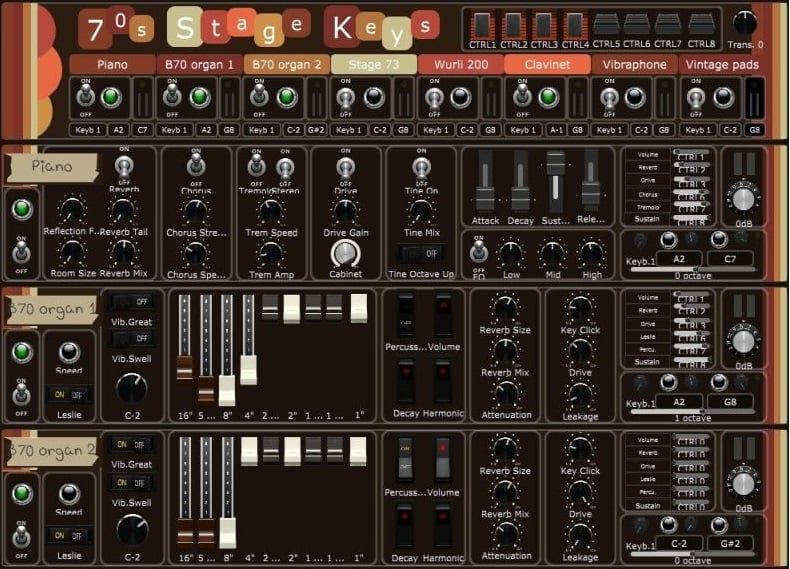Toggle the Tine Octave Up switch
The height and width of the screenshot is (569, 790).
[x=421, y=254]
